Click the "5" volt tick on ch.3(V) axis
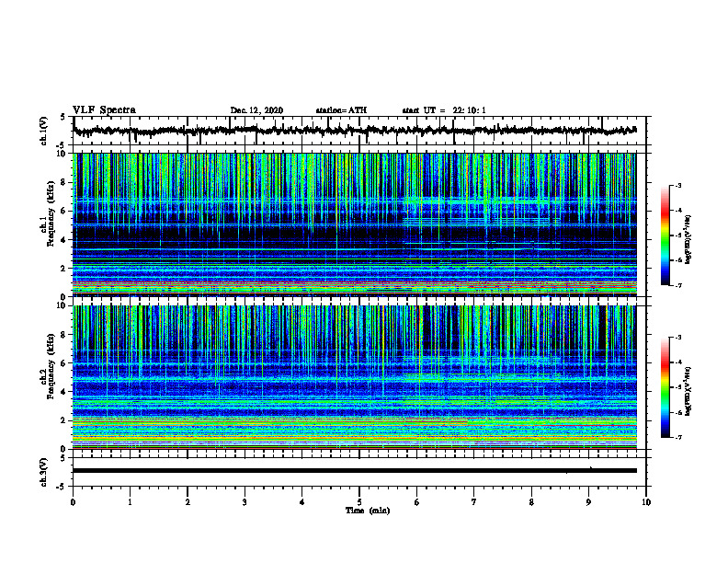The width and height of the screenshot is (728, 563). point(63,458)
